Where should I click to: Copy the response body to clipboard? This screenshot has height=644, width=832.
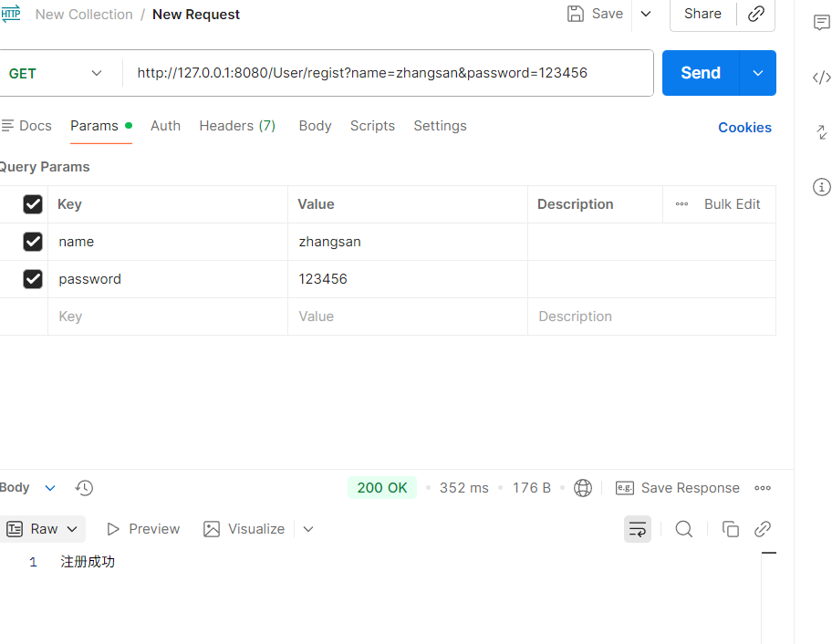(730, 529)
